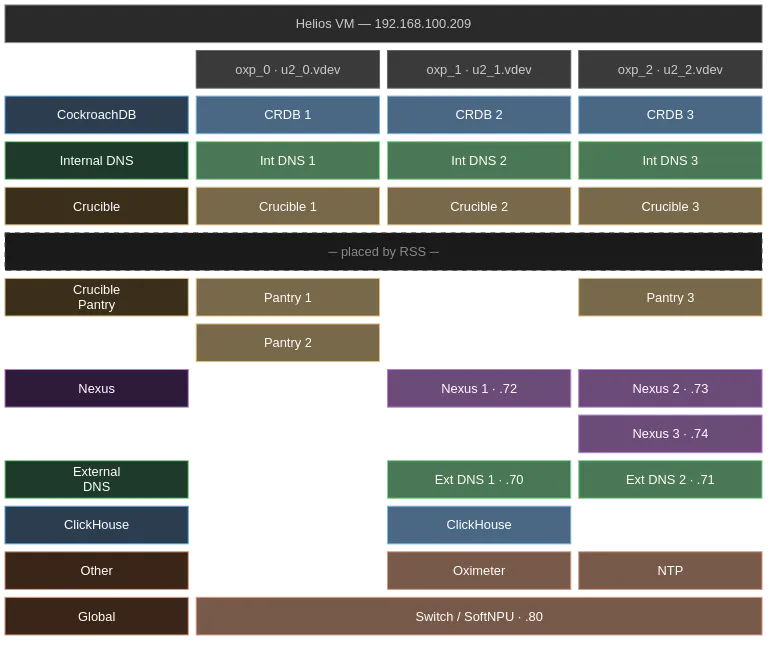Select the oxp_2 u2_2.vdev column header
This screenshot has height=646, width=775.
pyautogui.click(x=670, y=70)
